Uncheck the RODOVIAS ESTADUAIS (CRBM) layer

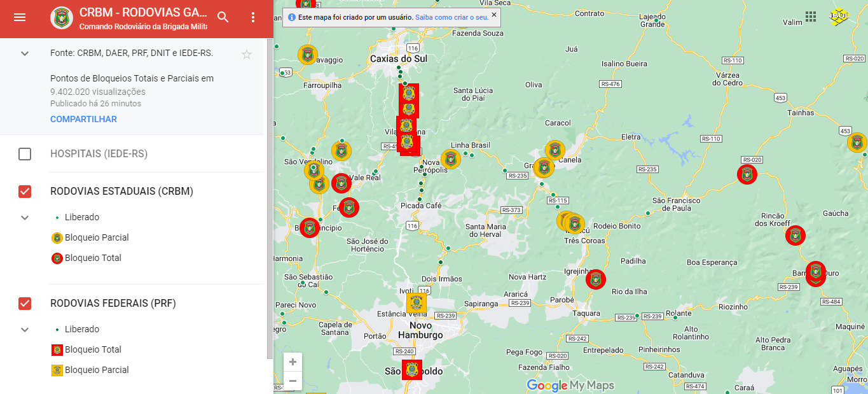click(25, 192)
